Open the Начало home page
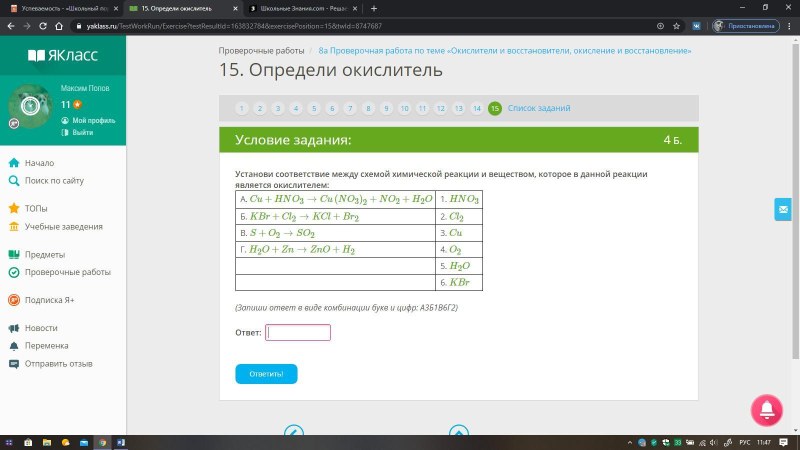The width and height of the screenshot is (800, 450). coord(39,163)
